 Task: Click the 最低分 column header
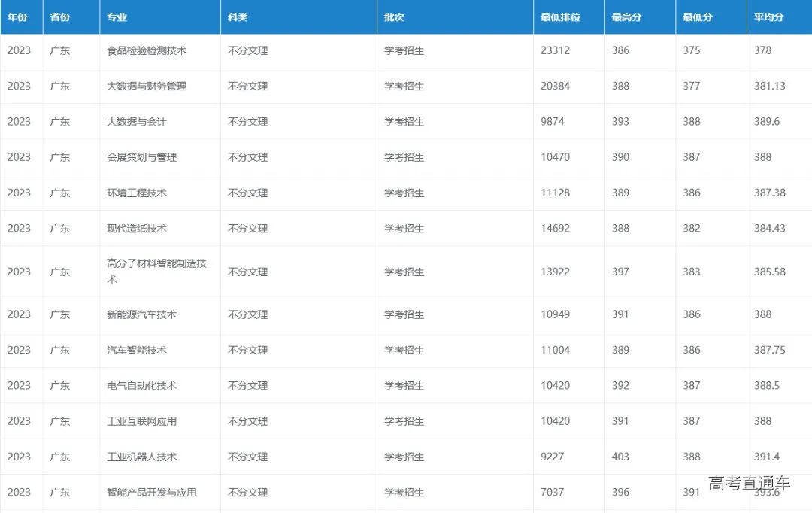point(694,17)
